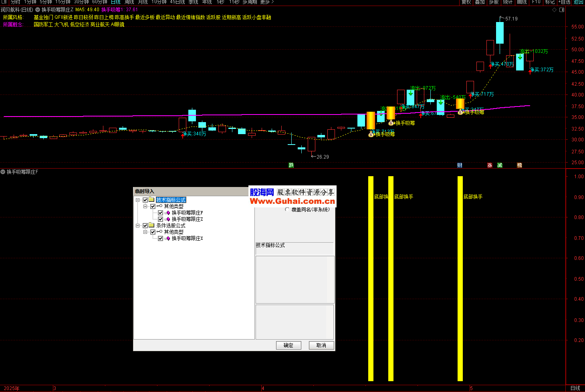Open the 更多 period menu
The image size is (585, 392).
point(266,2)
